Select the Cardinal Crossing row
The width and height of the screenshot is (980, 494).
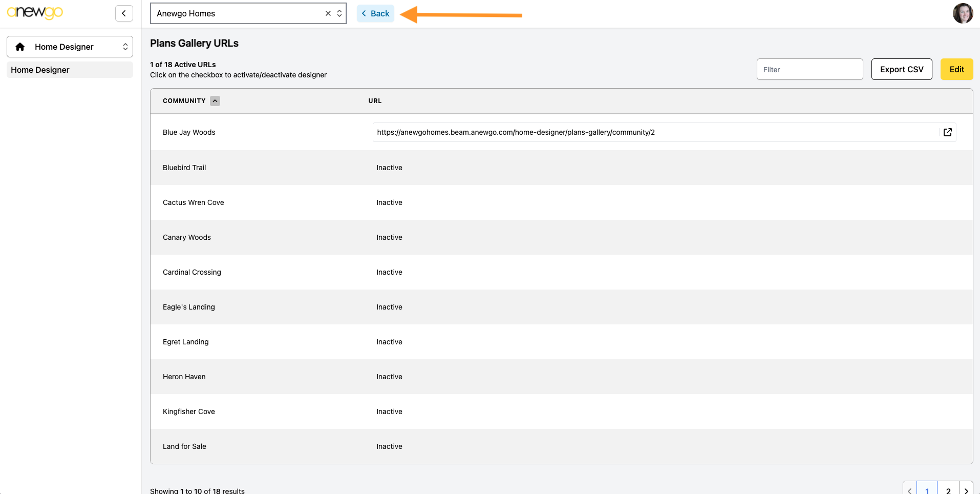[x=561, y=272]
